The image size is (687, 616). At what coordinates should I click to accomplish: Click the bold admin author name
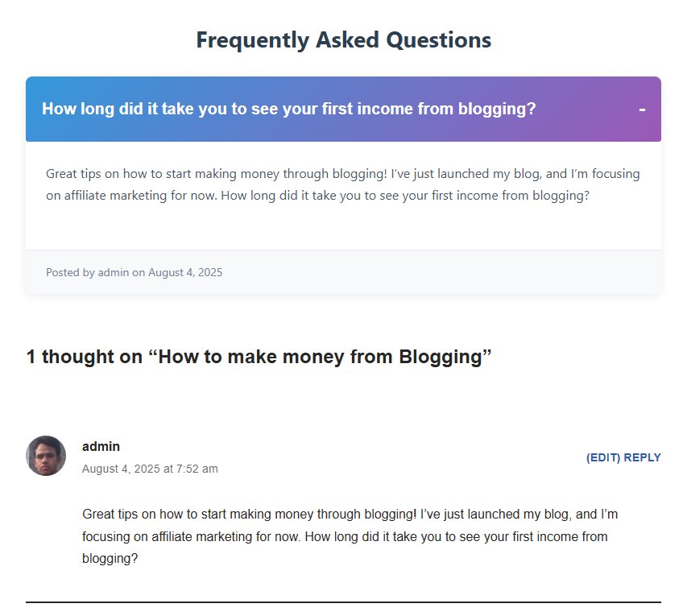pos(101,447)
